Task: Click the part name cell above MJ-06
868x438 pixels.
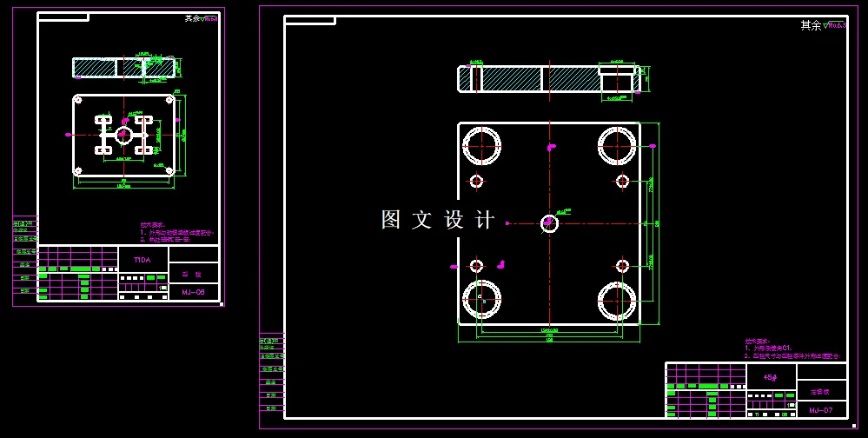Action: click(194, 274)
